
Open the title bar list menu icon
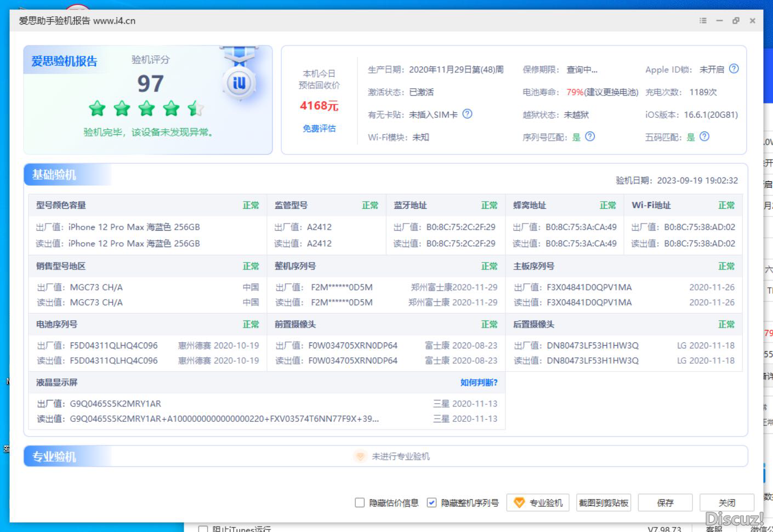[703, 21]
